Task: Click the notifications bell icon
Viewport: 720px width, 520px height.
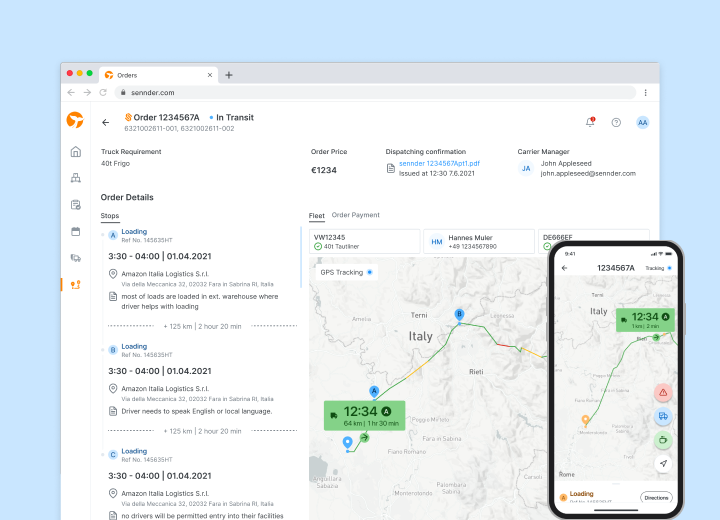Action: [590, 122]
